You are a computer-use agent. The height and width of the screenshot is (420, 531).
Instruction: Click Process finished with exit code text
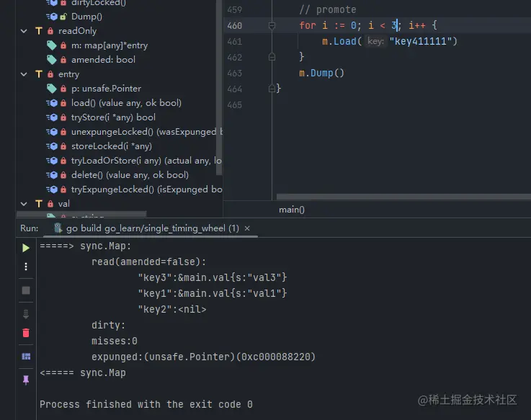[146, 404]
